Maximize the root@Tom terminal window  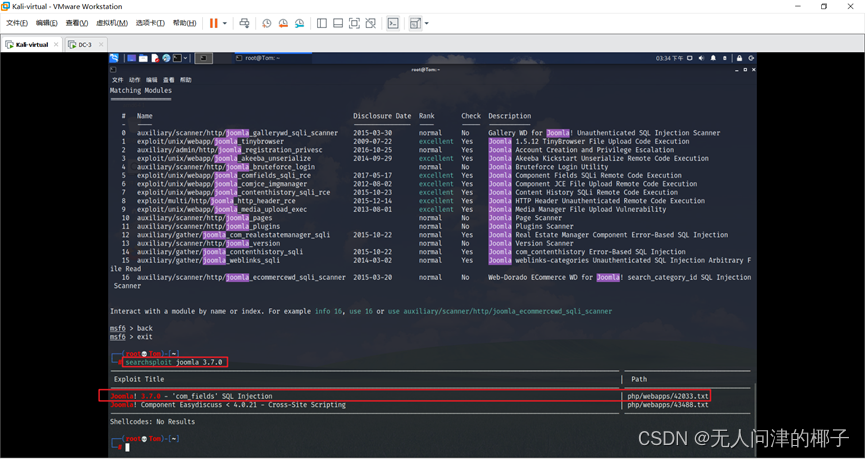point(745,70)
